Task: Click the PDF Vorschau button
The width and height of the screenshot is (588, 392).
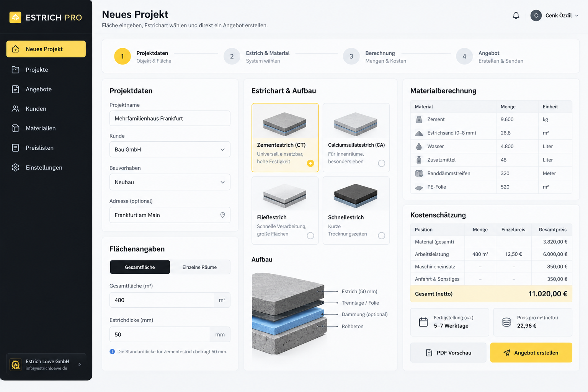Action: (448, 353)
